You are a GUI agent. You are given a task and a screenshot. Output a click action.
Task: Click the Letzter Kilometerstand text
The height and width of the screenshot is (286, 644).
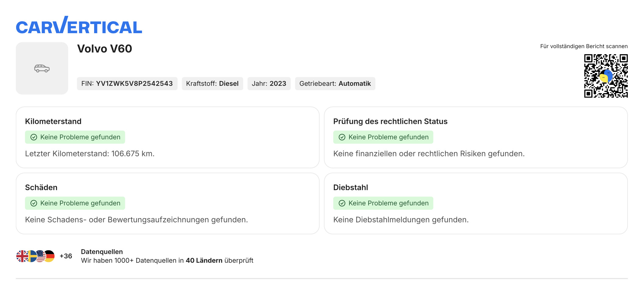click(x=90, y=154)
